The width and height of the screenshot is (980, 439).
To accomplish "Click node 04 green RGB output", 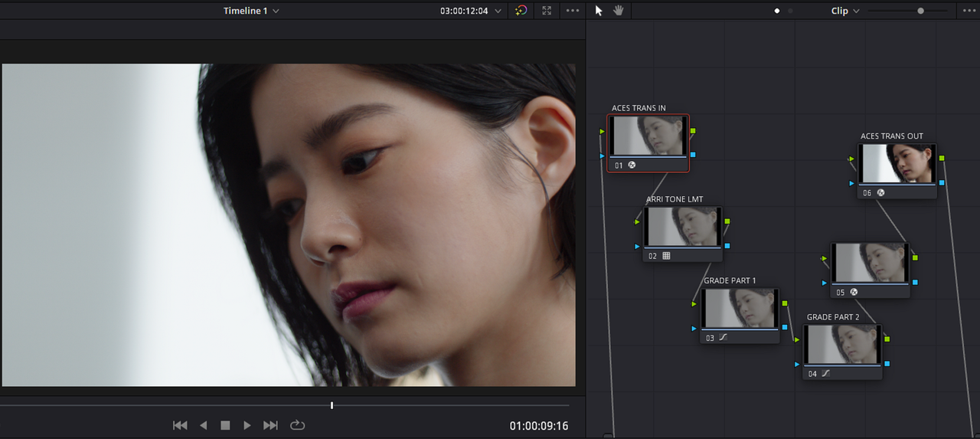I will 887,339.
